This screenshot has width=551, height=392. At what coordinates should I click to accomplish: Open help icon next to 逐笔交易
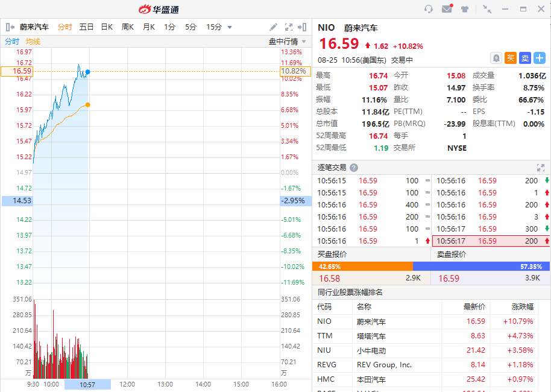click(354, 168)
